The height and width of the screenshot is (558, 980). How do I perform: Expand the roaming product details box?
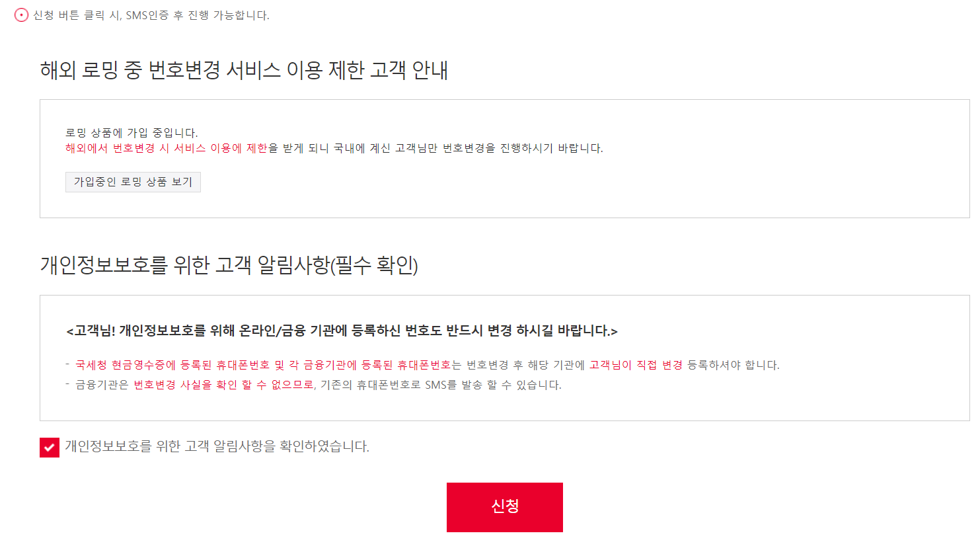click(132, 182)
